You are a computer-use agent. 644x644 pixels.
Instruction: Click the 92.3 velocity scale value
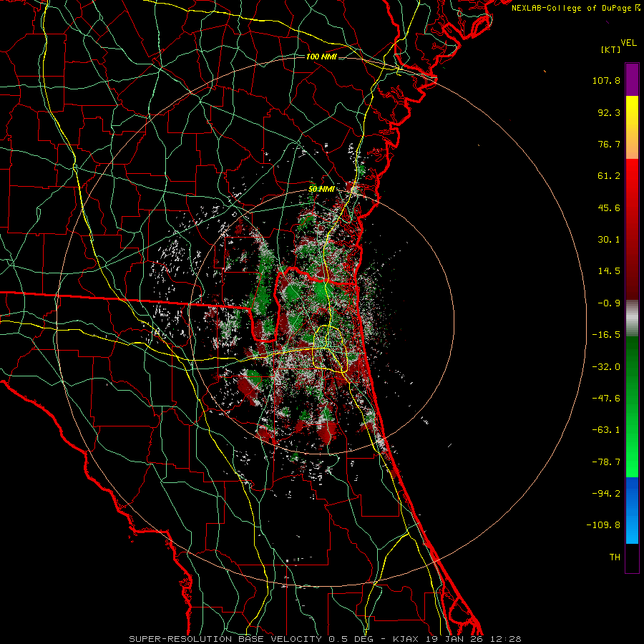tap(609, 112)
